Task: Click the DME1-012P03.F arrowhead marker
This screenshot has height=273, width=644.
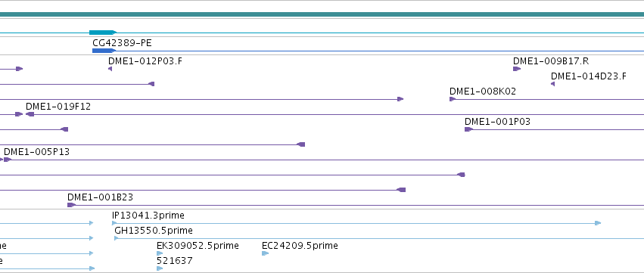Action: 110,69
